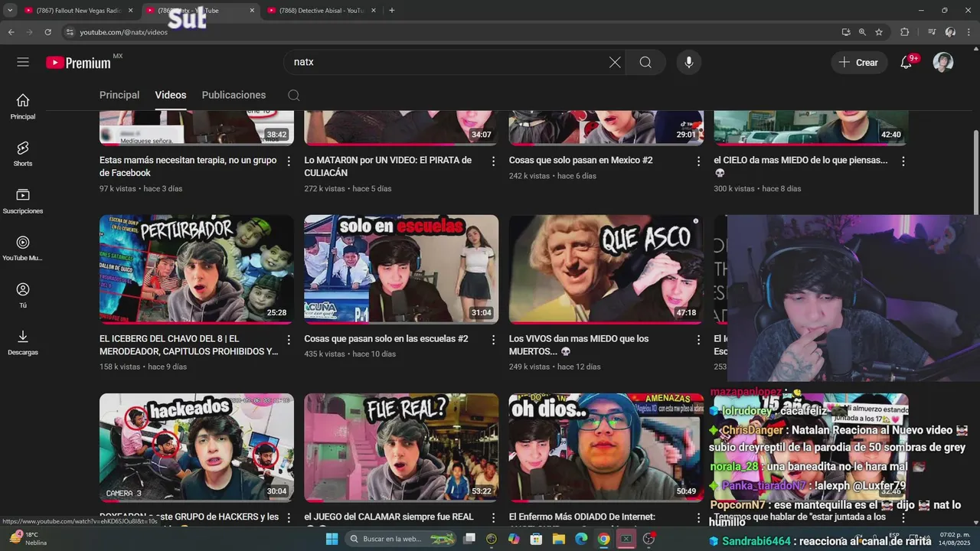Viewport: 980px width, 551px height.
Task: Open Chrome media control icon
Action: [931, 32]
